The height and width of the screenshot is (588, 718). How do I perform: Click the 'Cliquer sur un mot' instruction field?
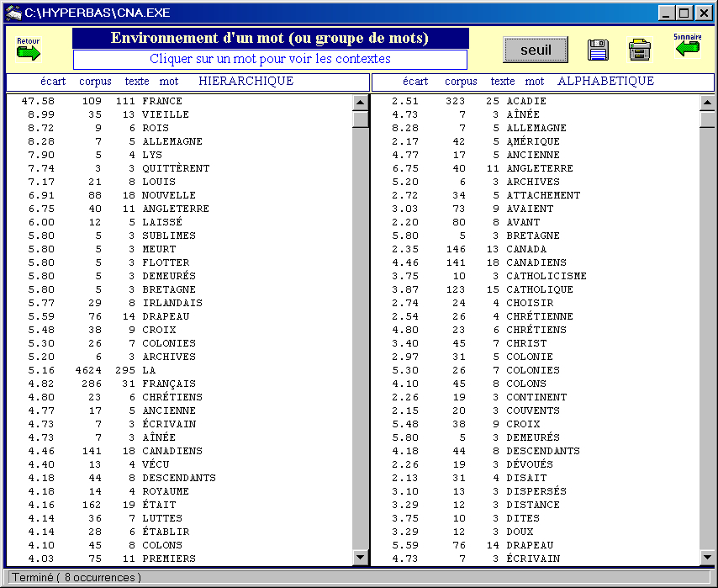coord(270,59)
